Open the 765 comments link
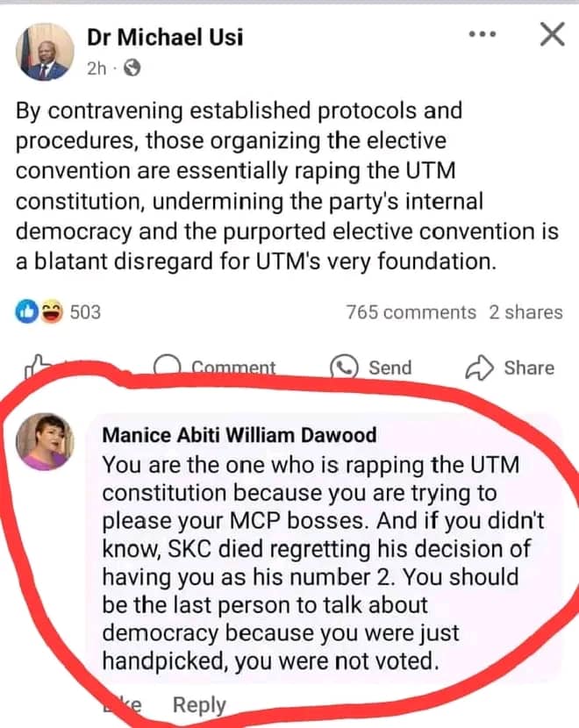579x728 pixels. [x=411, y=312]
